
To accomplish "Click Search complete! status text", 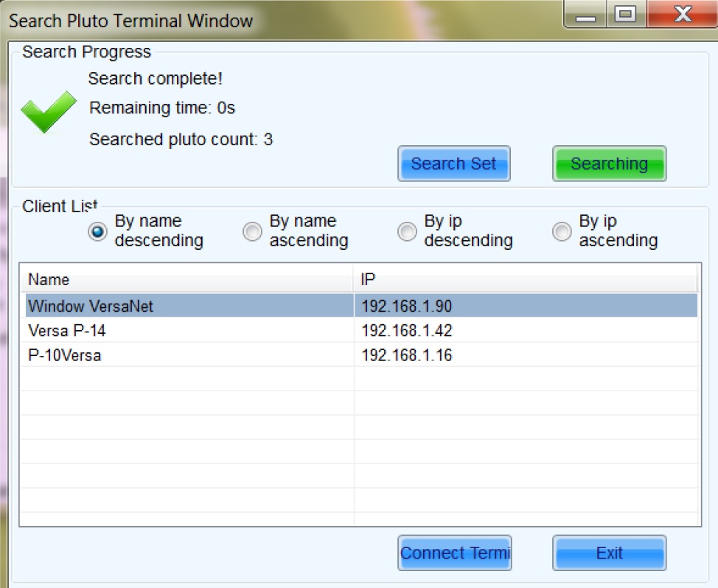I will (x=156, y=79).
